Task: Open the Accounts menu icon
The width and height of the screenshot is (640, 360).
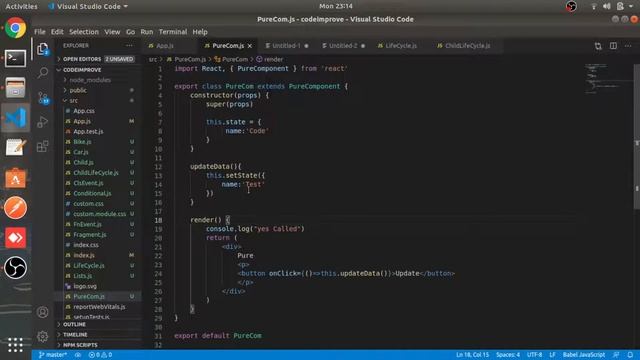Action: (x=42, y=312)
